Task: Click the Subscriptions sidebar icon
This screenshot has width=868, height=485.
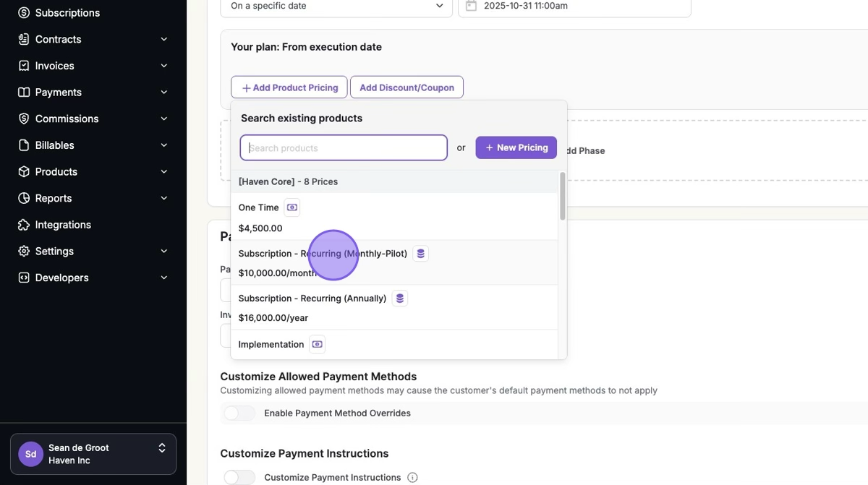Action: tap(24, 13)
